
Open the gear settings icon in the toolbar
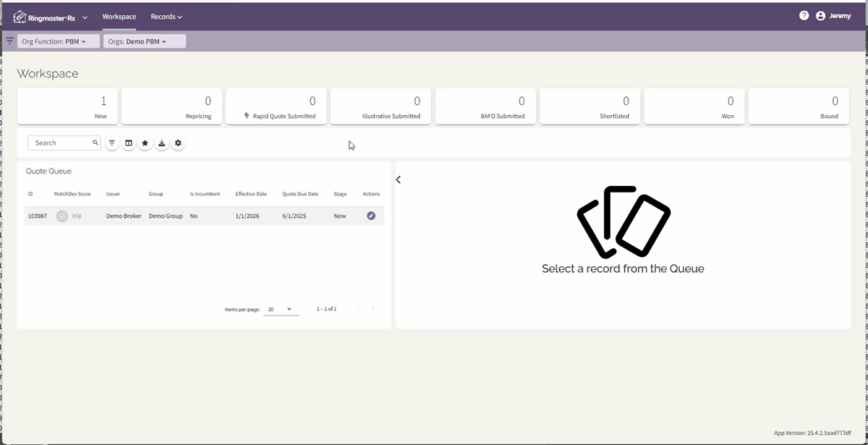(179, 143)
